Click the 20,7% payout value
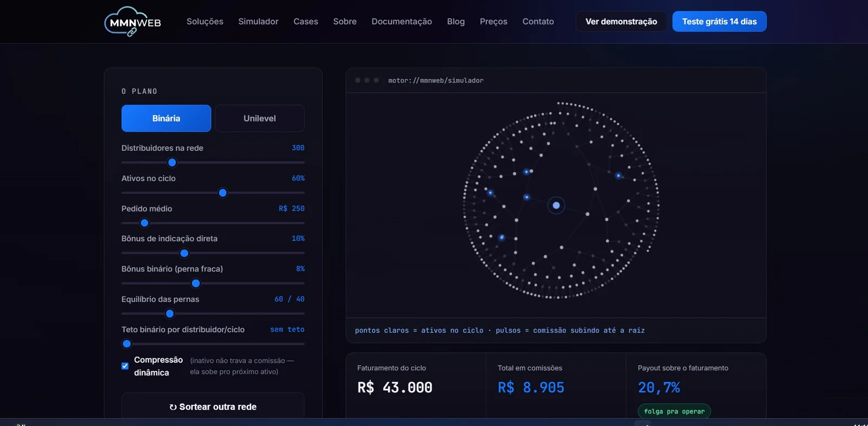Viewport: 868px width, 426px height. click(x=659, y=388)
